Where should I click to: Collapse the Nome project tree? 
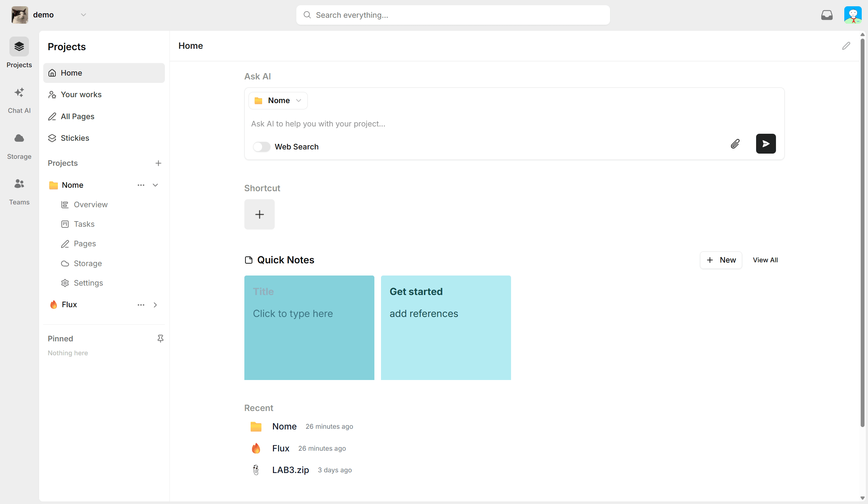click(155, 185)
